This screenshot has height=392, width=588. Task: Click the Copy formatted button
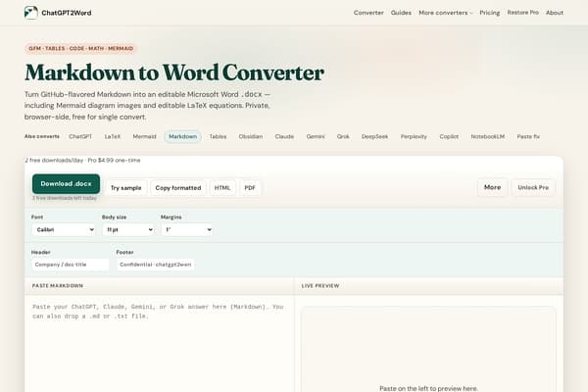tap(178, 188)
